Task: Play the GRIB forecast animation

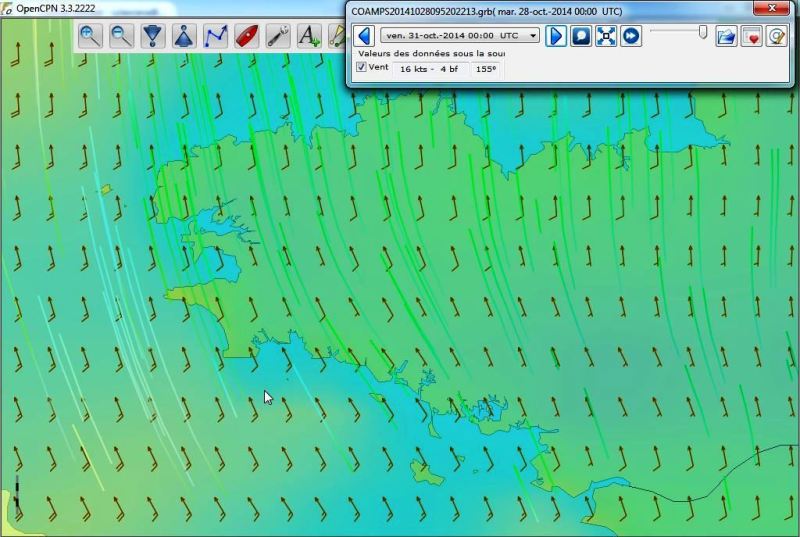Action: coord(631,36)
